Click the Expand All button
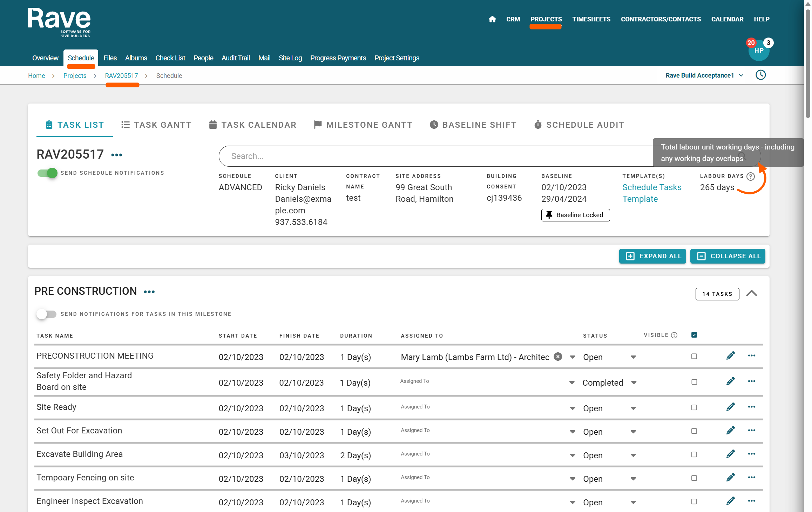The height and width of the screenshot is (512, 812). click(652, 256)
